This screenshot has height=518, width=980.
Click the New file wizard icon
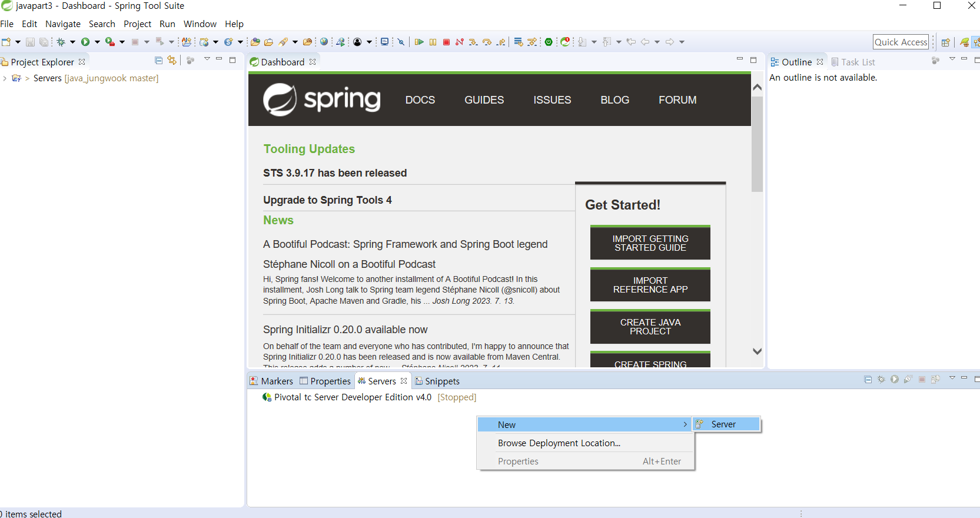point(6,42)
